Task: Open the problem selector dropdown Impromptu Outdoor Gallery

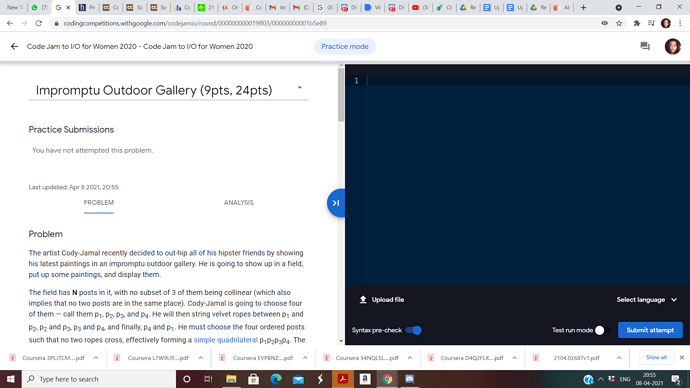Action: click(x=169, y=90)
